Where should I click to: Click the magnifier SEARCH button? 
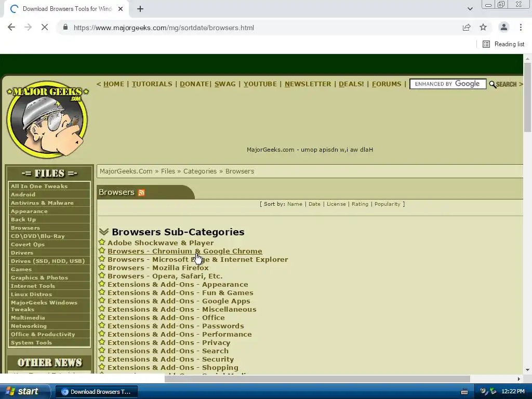coord(503,84)
